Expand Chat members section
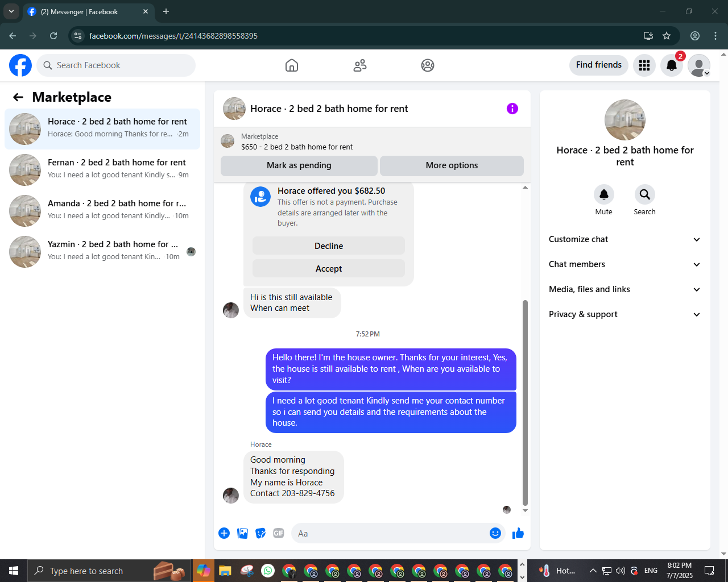Screen dimensions: 728x582 click(x=624, y=264)
